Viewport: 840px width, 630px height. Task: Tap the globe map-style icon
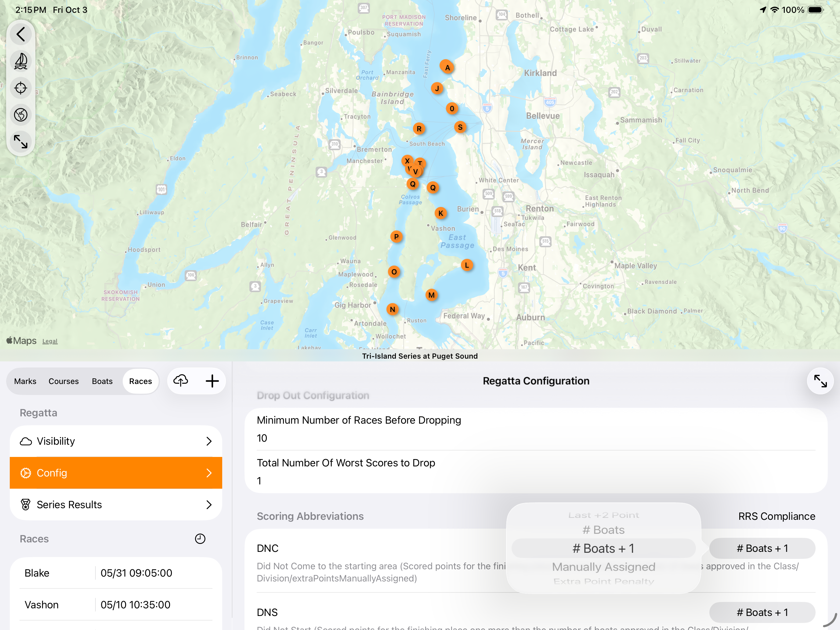21,115
